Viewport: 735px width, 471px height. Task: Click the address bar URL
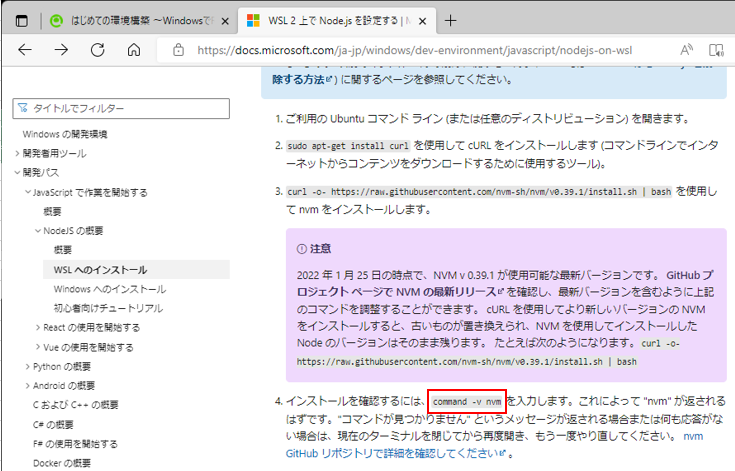coord(414,50)
